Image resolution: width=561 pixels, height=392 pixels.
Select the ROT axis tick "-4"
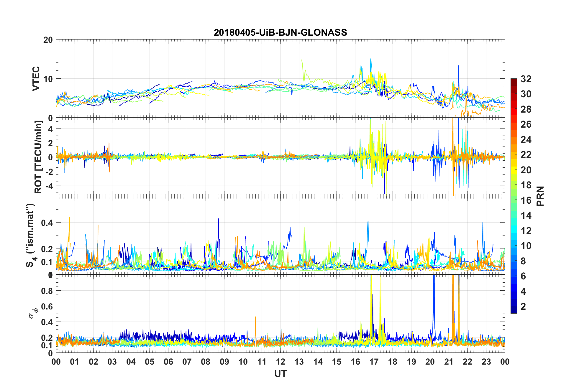pyautogui.click(x=49, y=186)
